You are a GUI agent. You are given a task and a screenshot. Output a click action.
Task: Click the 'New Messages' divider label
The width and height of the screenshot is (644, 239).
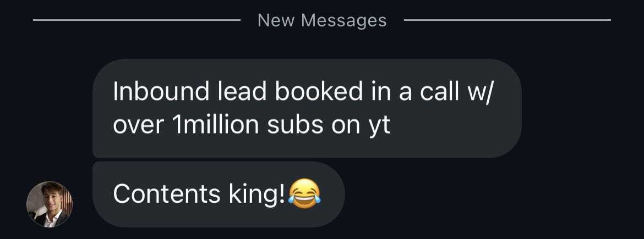(322, 20)
